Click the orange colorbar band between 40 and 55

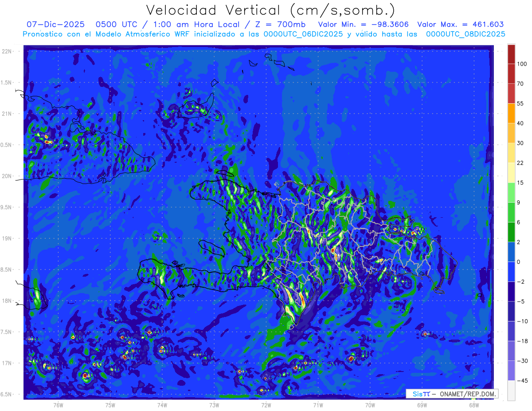(511, 113)
